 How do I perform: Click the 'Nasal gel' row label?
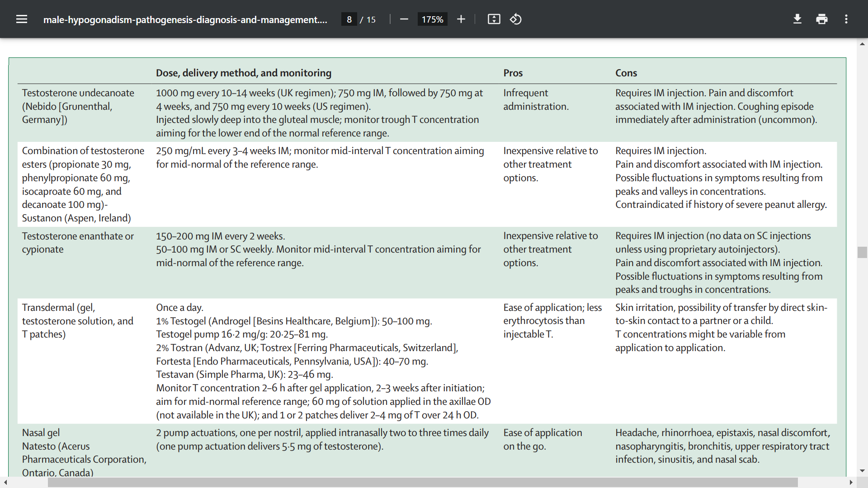click(41, 432)
